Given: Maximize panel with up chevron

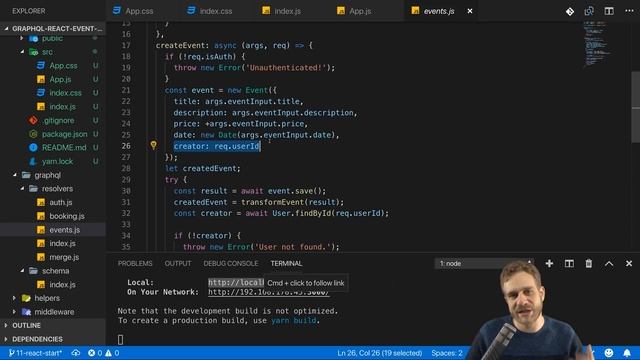Looking at the screenshot, I should [x=609, y=264].
